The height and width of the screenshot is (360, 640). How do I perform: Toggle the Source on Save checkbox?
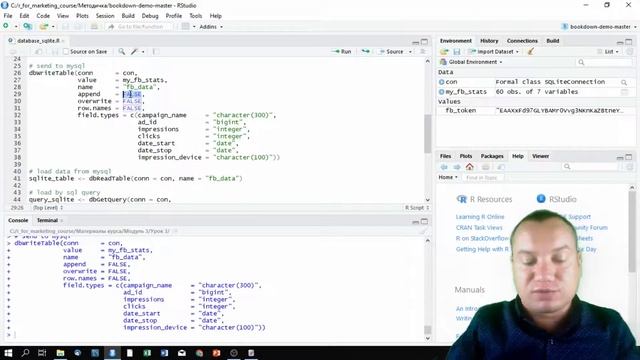point(66,51)
